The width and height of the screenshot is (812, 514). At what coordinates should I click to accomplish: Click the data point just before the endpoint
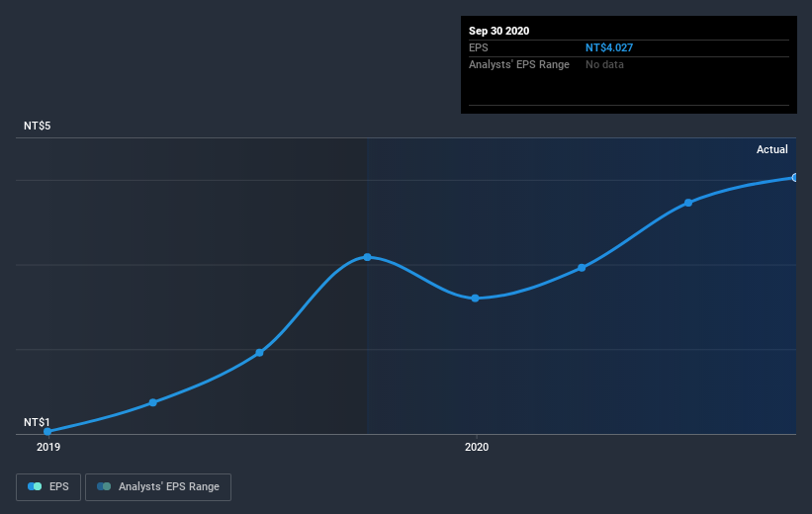688,203
